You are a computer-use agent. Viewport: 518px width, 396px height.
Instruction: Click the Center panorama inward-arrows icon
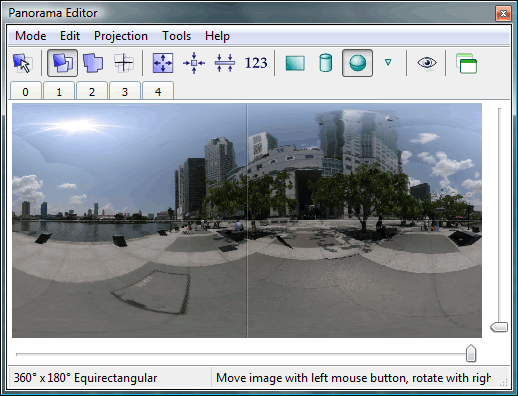194,63
